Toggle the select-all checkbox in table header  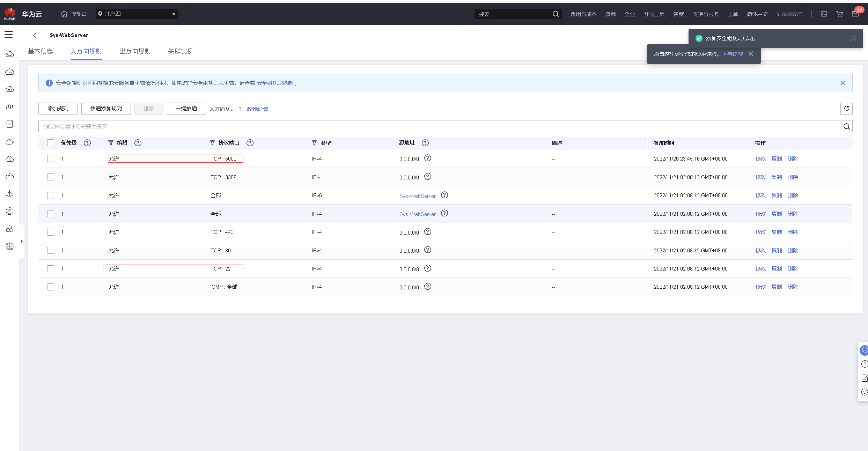[51, 143]
